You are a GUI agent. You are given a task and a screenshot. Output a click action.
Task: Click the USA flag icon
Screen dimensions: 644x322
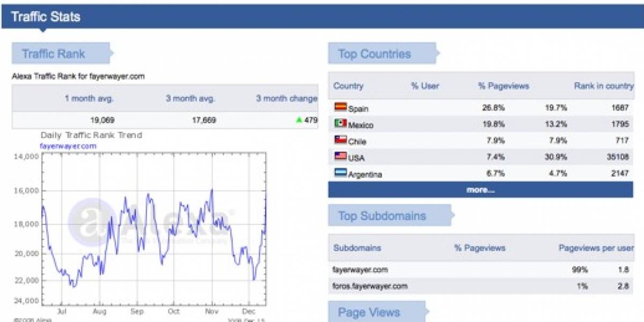[340, 156]
